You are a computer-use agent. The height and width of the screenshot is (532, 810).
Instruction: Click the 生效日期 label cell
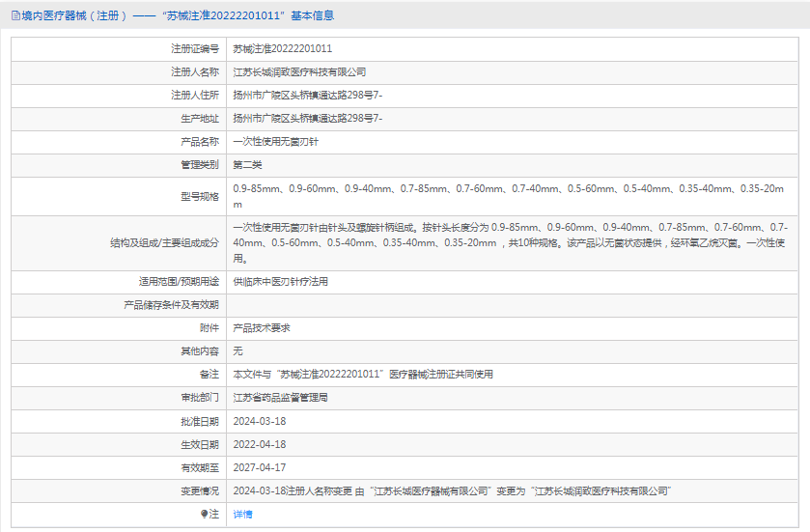119,445
